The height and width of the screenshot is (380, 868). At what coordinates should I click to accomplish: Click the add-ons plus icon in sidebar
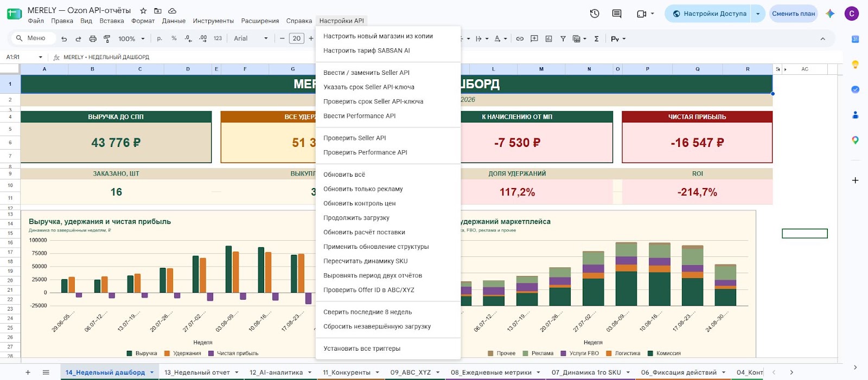click(855, 180)
